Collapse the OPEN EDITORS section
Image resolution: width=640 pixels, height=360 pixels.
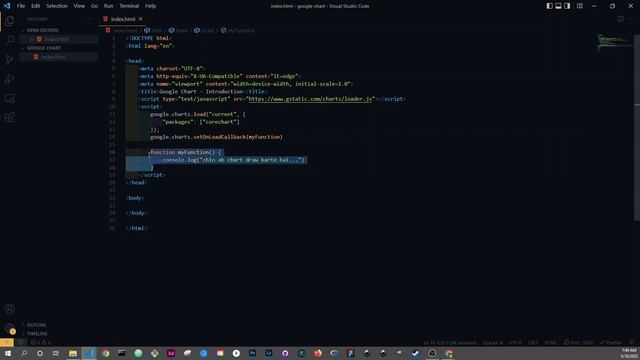(42, 30)
